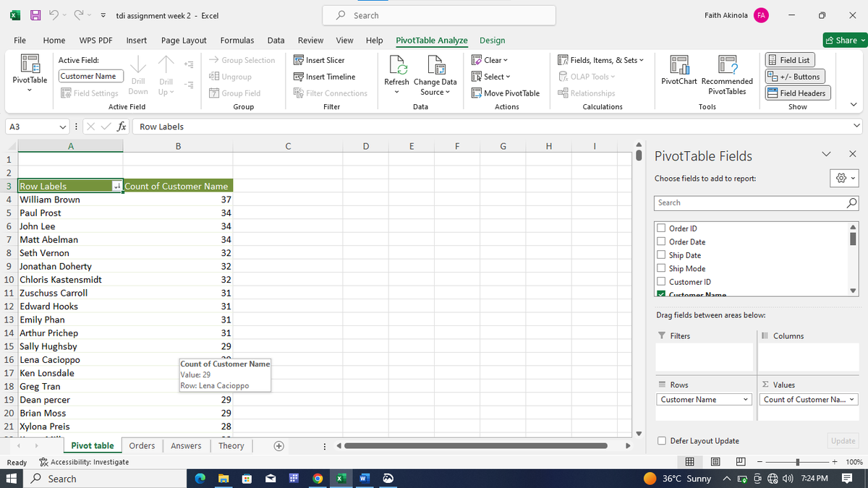Viewport: 868px width, 488px height.
Task: Click Insert Timeline
Action: 324,77
